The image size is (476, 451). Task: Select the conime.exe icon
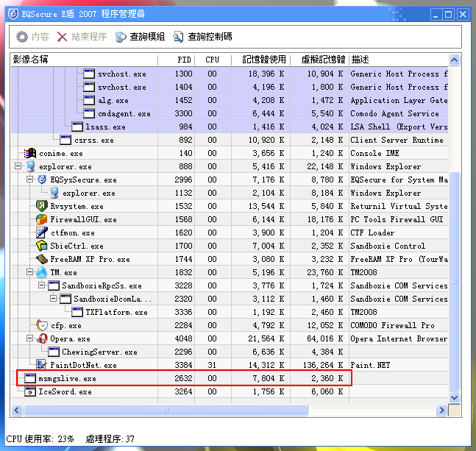30,153
